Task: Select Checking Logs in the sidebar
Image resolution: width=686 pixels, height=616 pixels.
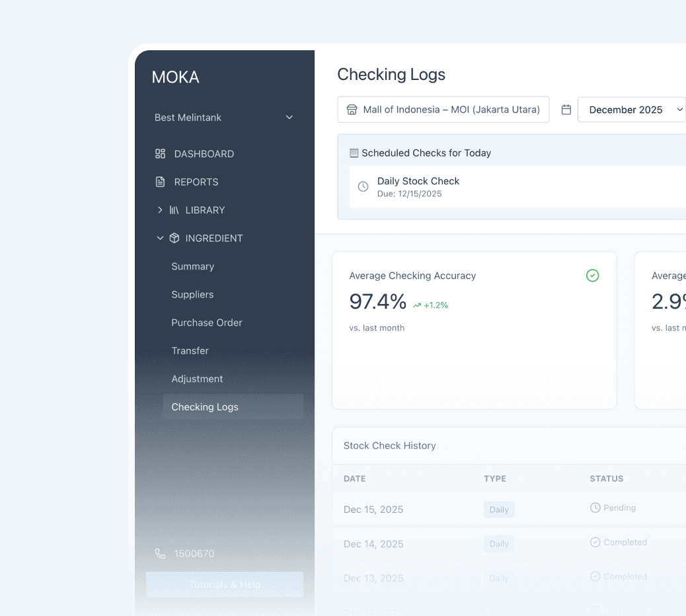Action: click(x=233, y=407)
